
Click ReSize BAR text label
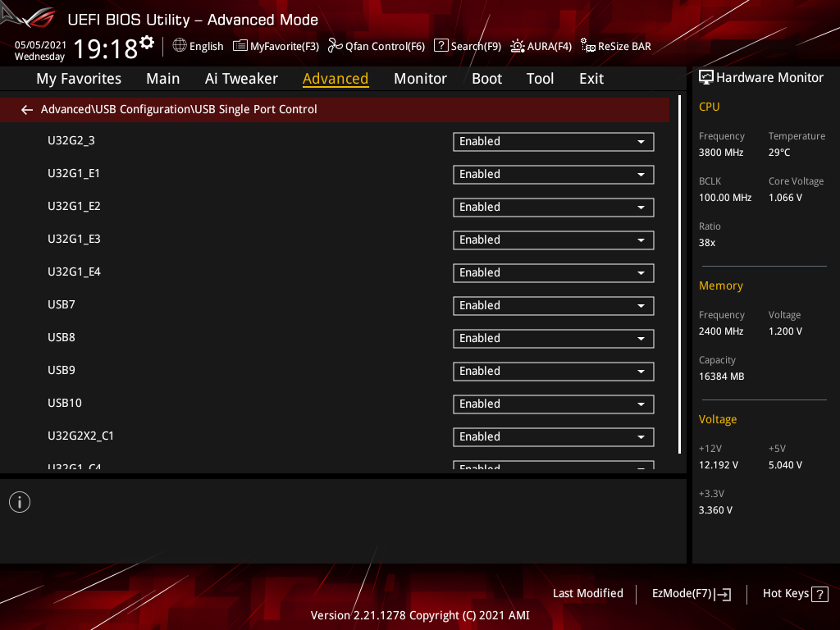[624, 47]
